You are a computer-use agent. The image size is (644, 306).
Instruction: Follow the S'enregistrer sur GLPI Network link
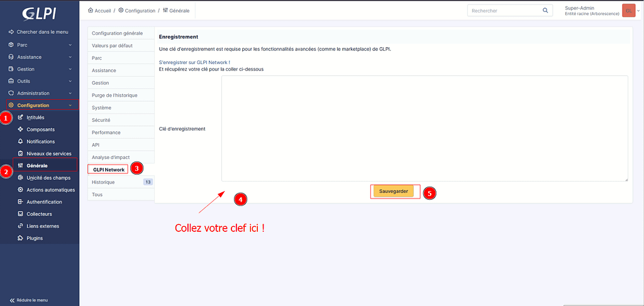194,62
